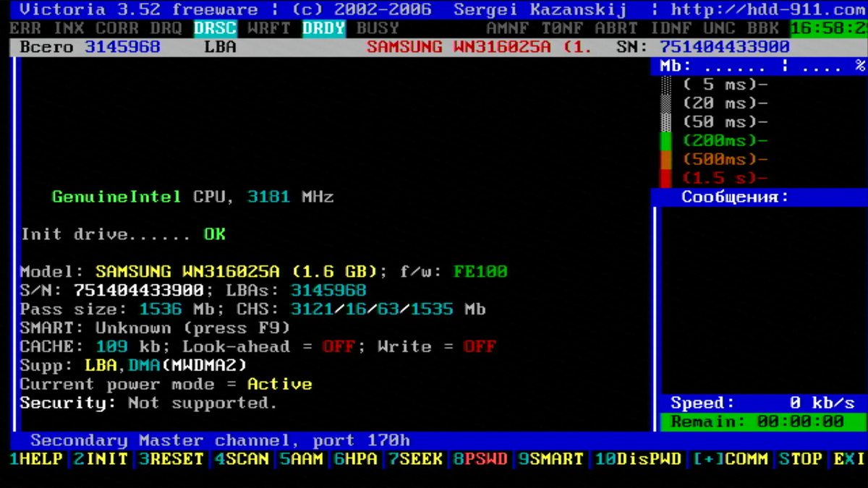868x488 pixels.
Task: Click the green clock in the top corner
Action: tap(829, 29)
